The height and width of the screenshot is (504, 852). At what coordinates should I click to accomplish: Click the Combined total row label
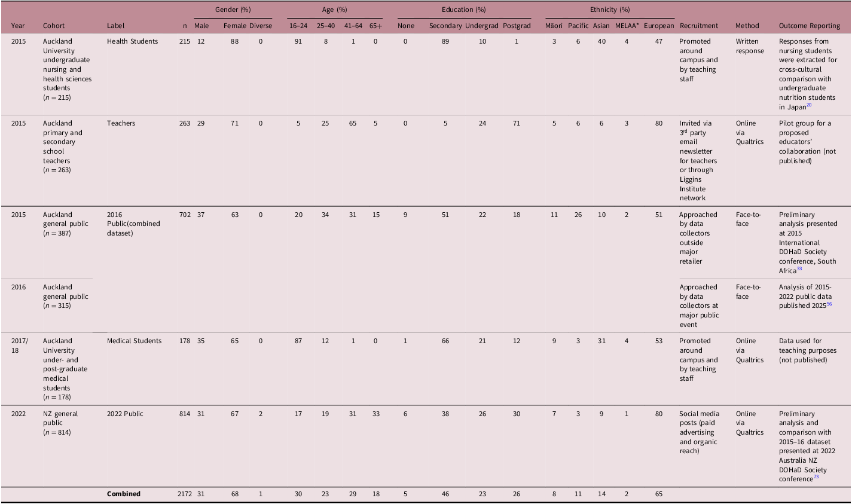(124, 494)
